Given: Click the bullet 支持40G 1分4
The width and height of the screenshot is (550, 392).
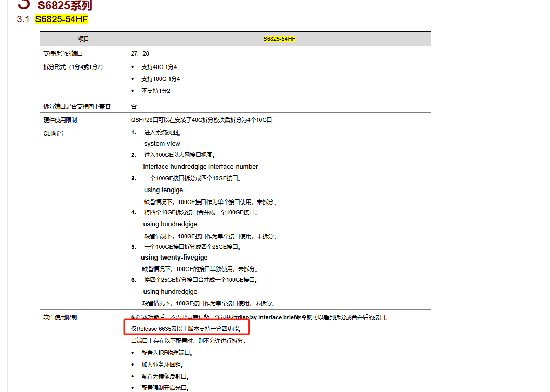Looking at the screenshot, I should point(159,67).
